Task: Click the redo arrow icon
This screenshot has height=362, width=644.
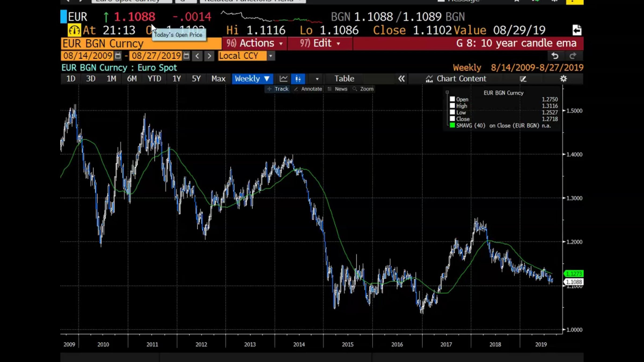Action: coord(573,56)
